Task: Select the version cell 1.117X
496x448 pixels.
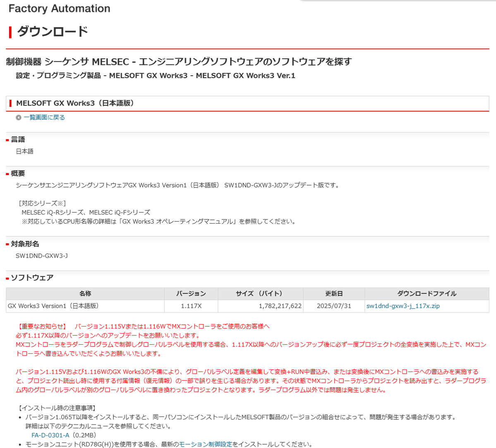Action: (x=191, y=306)
